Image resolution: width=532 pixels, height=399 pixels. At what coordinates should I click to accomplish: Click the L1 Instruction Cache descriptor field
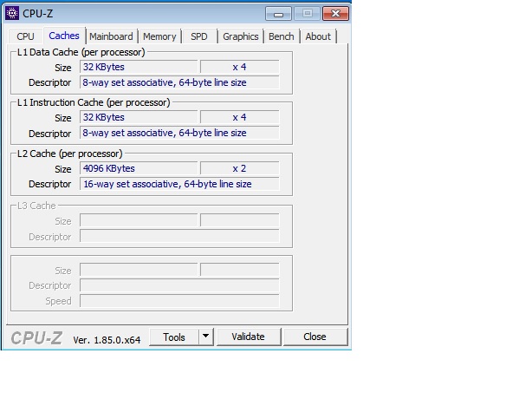pos(179,133)
